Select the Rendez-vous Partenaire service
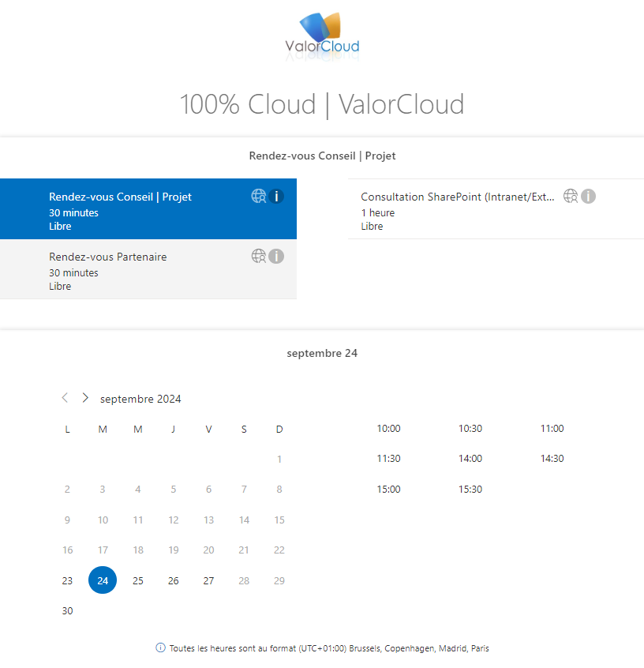The width and height of the screenshot is (644, 668). 148,269
